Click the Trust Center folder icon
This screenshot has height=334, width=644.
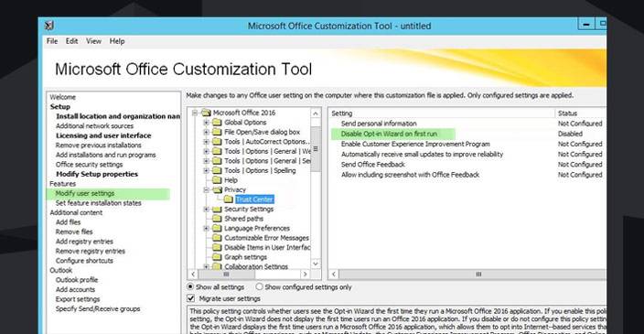tap(229, 199)
